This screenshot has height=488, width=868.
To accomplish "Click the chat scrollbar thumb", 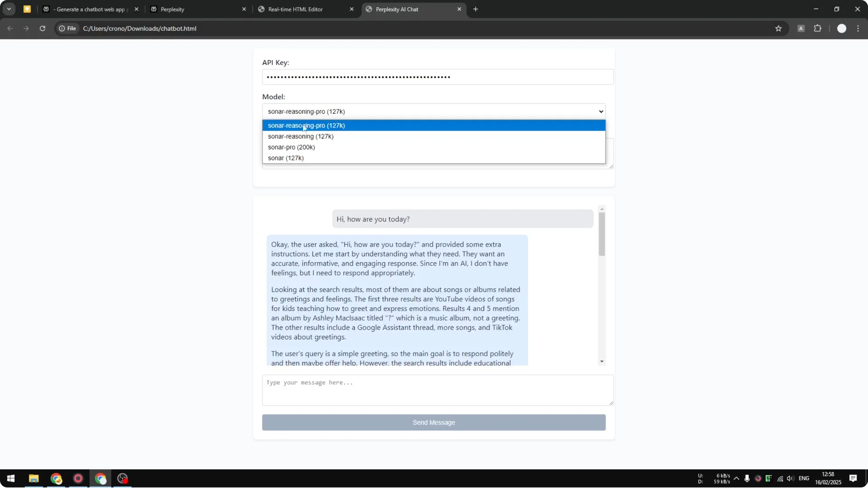I will tap(602, 233).
